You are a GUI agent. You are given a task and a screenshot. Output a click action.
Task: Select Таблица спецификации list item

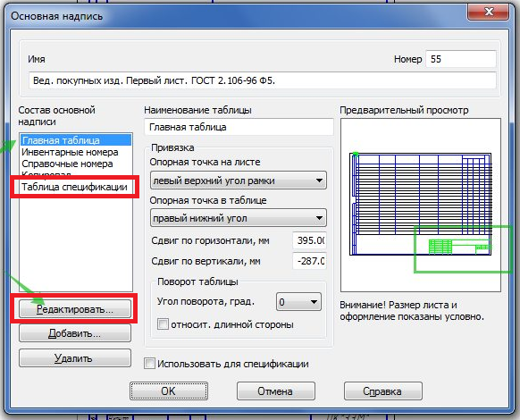pos(76,187)
